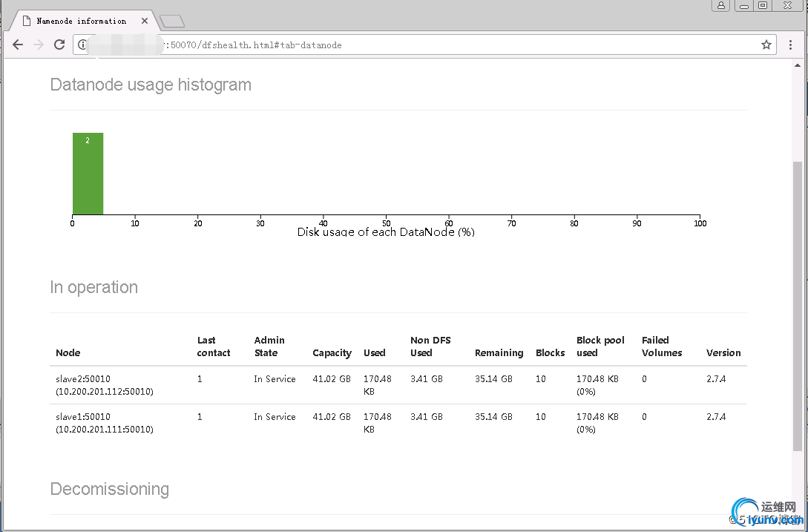The height and width of the screenshot is (532, 808).
Task: Close the Namenode information tab
Action: coord(144,21)
